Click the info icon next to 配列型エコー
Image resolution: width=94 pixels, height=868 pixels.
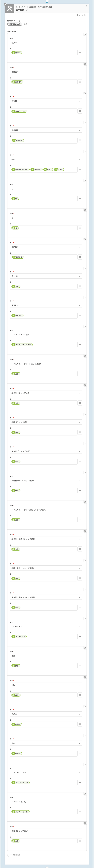[x=20, y=21]
